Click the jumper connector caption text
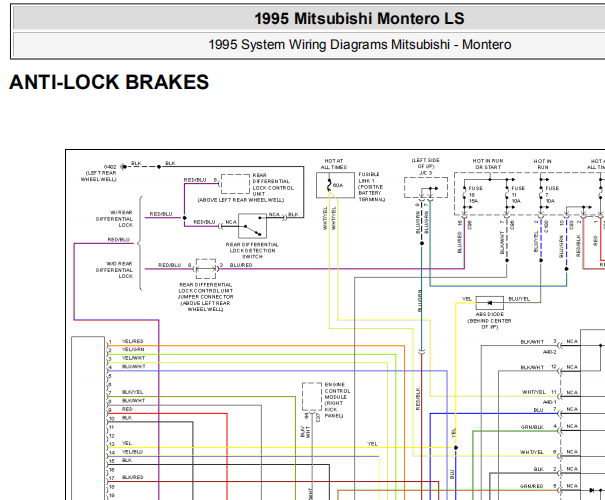This screenshot has width=605, height=500. coord(205,297)
